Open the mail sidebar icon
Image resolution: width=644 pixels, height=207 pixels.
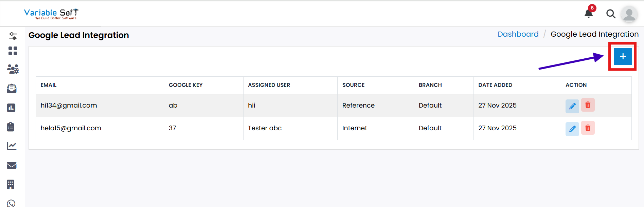[12, 165]
